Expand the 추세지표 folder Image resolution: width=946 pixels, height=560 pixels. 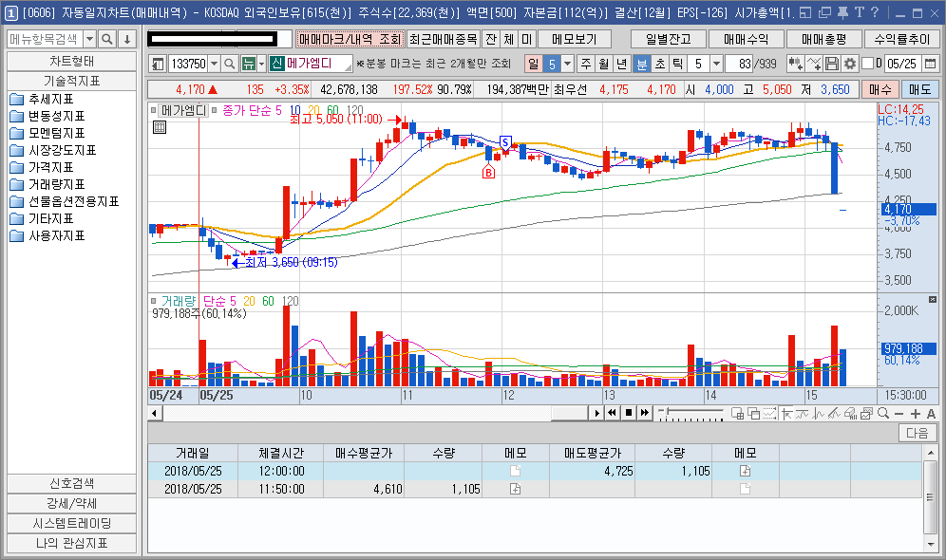pyautogui.click(x=51, y=99)
